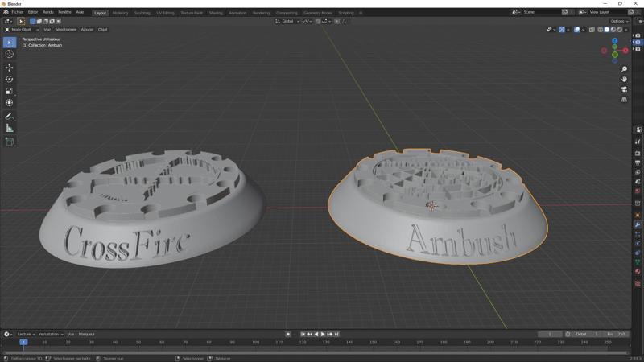Select the Add Cube tool
This screenshot has height=362, width=644.
click(10, 142)
